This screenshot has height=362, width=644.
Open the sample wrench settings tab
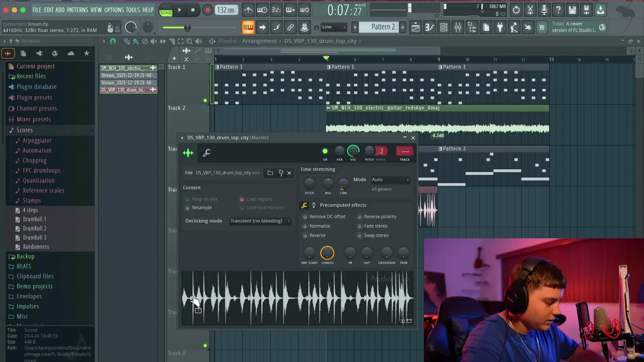pyautogui.click(x=206, y=153)
